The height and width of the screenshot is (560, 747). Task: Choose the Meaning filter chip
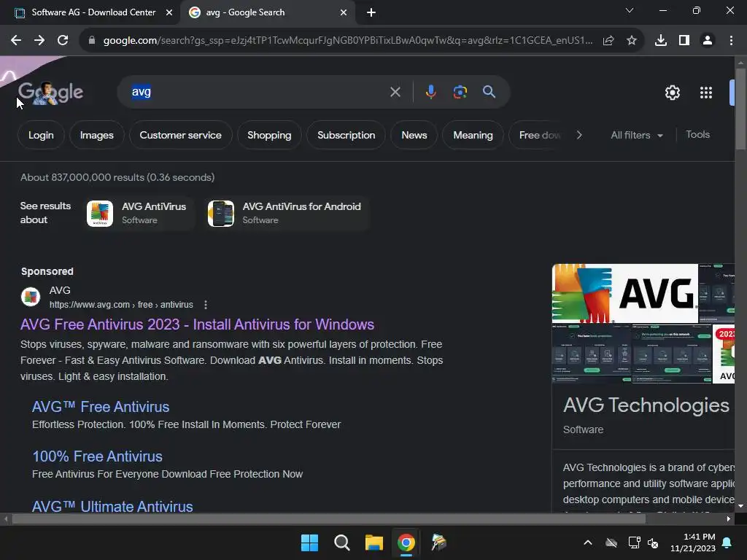pos(473,135)
